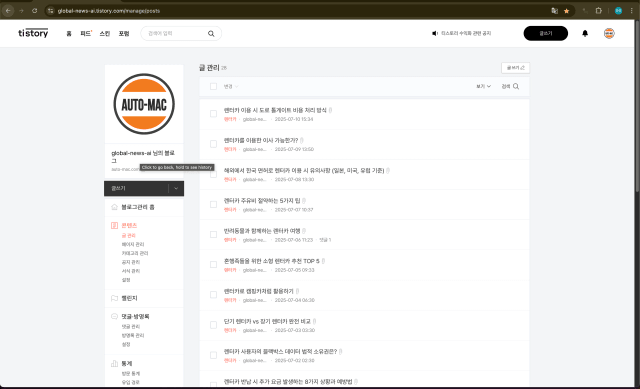Click the black 글쓰기 button in the header
The image size is (640, 389).
pos(546,33)
